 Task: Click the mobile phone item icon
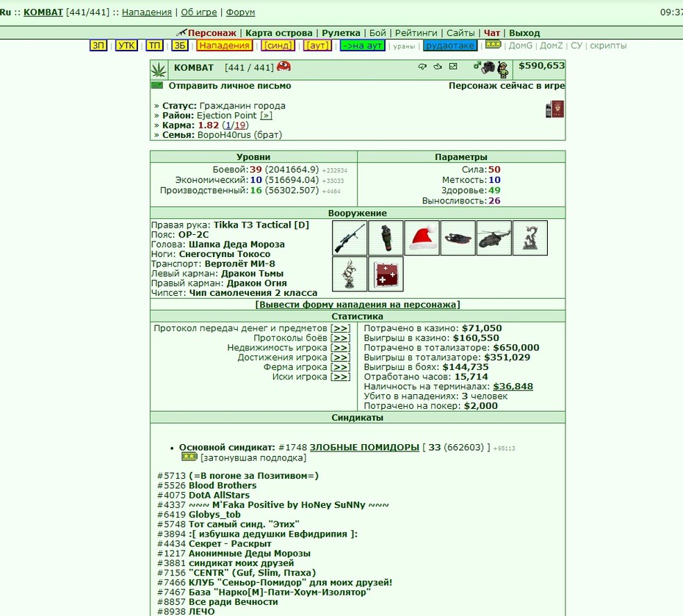click(549, 110)
